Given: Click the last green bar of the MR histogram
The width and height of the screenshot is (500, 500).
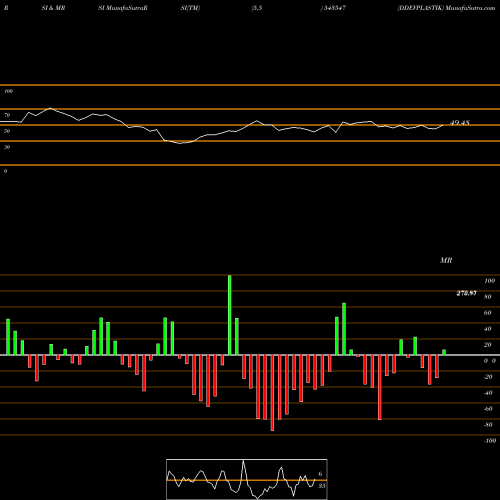Looking at the screenshot, I should 444,352.
